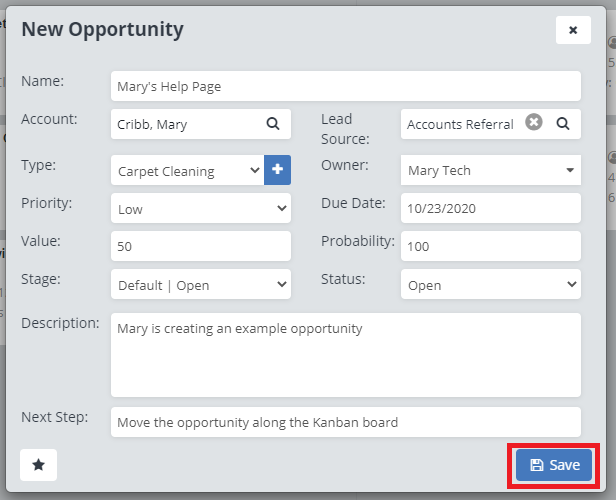Expand the Stage dropdown
This screenshot has width=616, height=500.
coord(200,284)
